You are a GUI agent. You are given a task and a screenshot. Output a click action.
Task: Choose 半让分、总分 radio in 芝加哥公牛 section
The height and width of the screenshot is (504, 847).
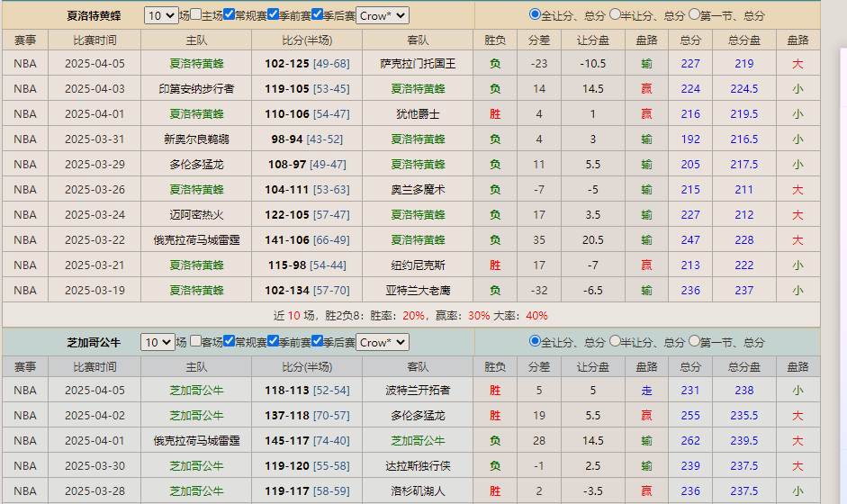616,342
